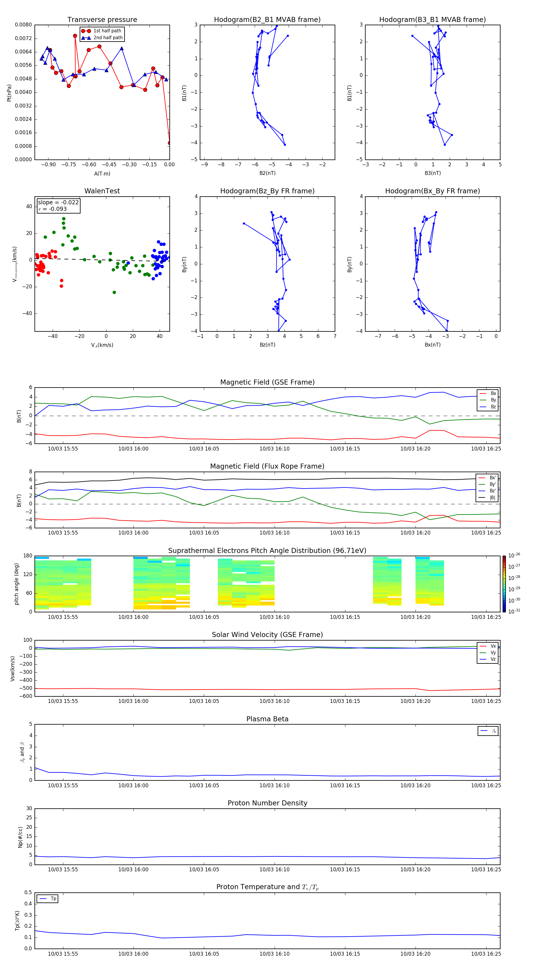535x980 pixels.
Task: Click the 'B2(nT)' axis label
Action: coord(267,173)
